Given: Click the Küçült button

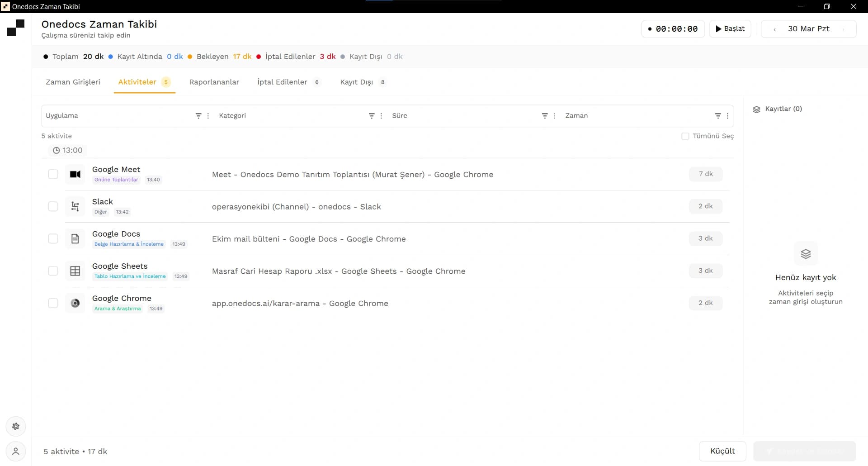Looking at the screenshot, I should pos(722,451).
